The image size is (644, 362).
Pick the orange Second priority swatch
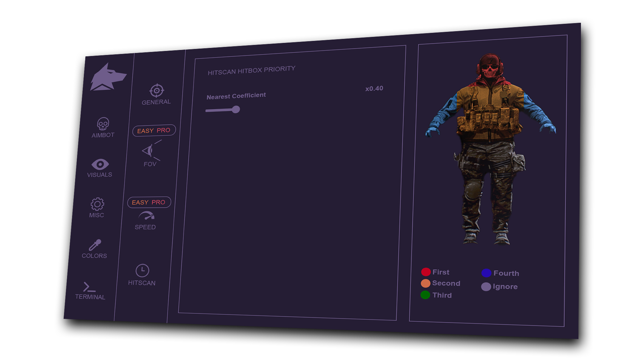425,284
